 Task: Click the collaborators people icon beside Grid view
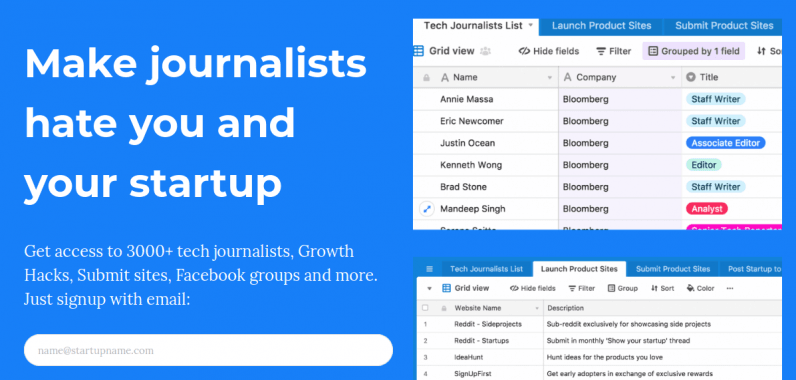pos(486,51)
